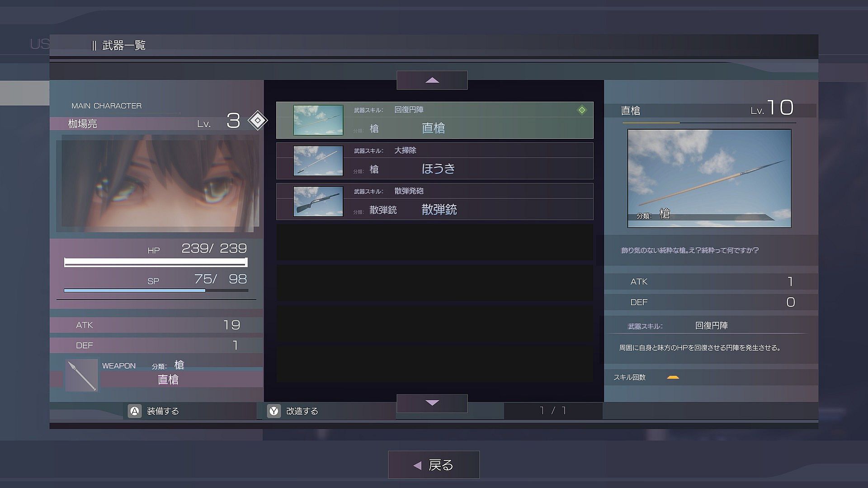Screen dimensions: 868x488
Task: Click the white HP gauge bar
Action: 156,263
